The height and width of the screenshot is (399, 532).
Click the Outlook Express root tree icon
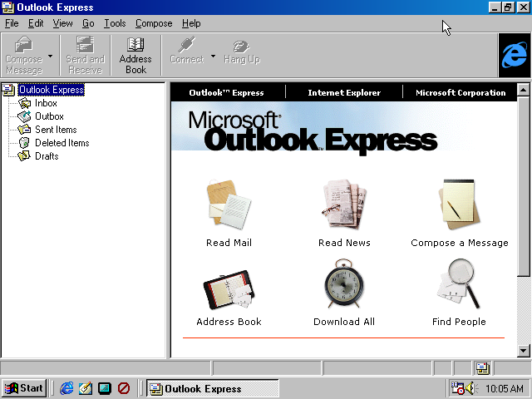[8, 90]
